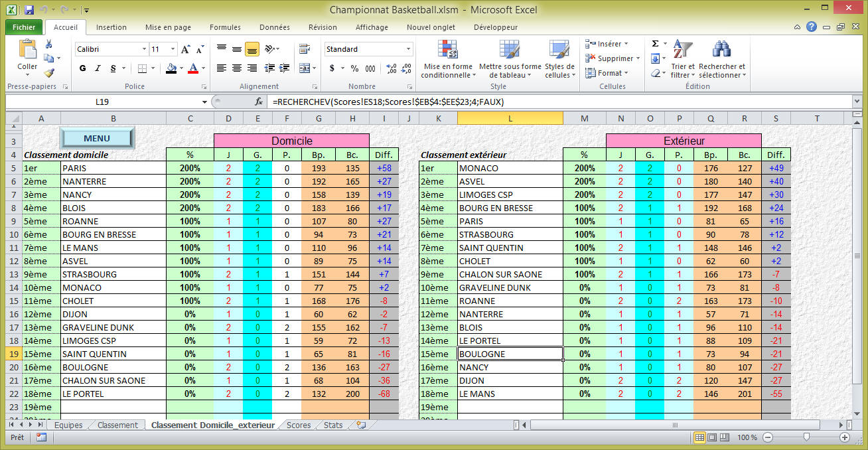Click the MENU macro button
868x450 pixels.
97,138
